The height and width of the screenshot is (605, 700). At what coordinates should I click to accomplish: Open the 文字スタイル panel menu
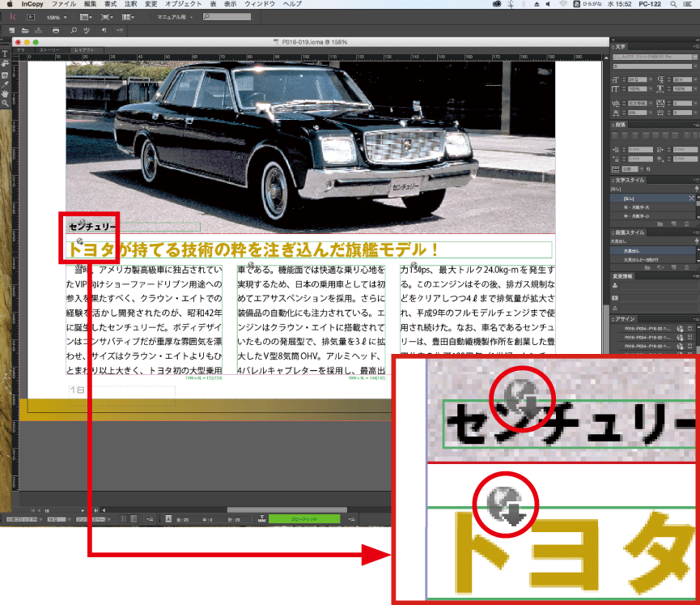click(x=697, y=180)
